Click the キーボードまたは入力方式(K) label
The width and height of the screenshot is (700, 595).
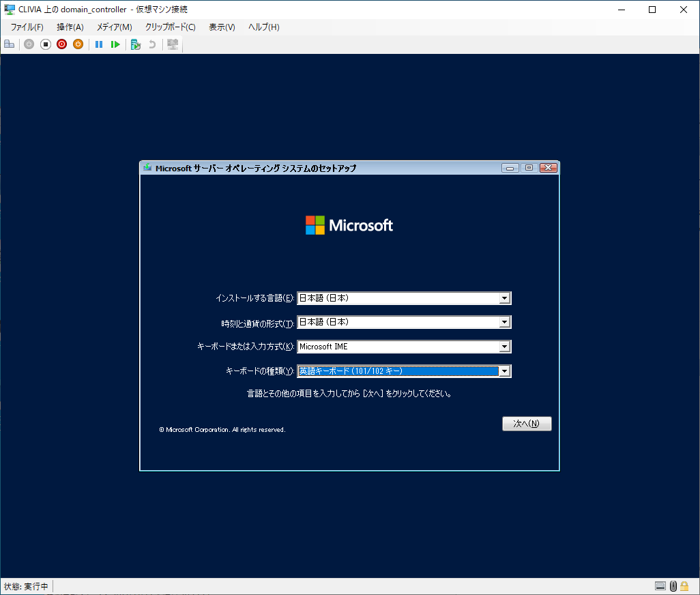click(246, 347)
